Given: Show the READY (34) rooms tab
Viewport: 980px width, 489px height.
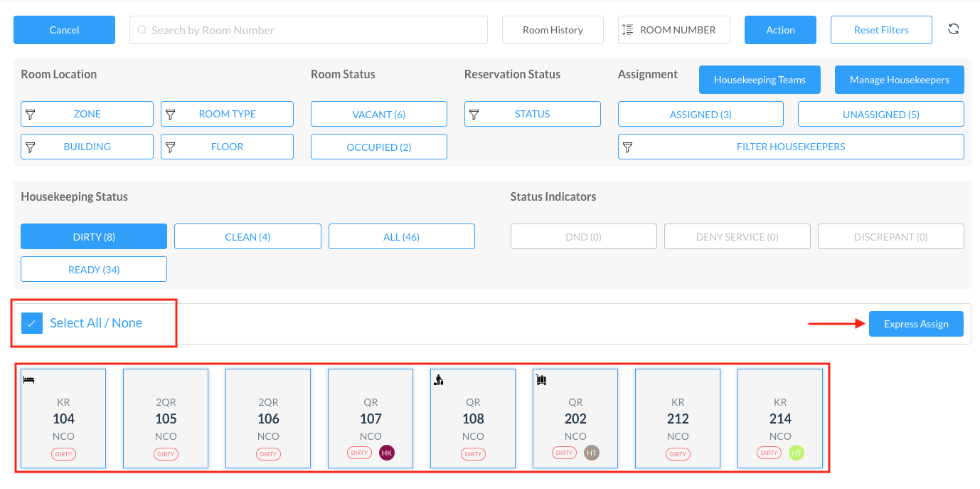Looking at the screenshot, I should pyautogui.click(x=94, y=269).
